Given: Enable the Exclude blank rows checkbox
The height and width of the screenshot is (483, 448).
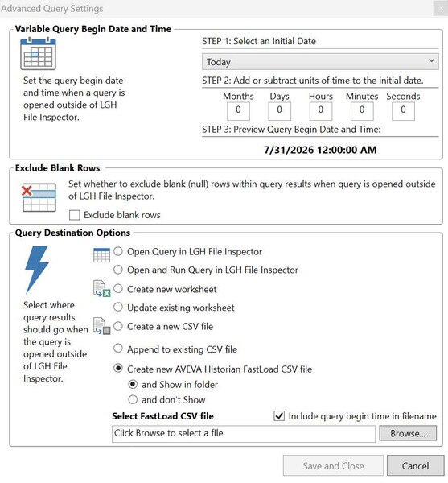Looking at the screenshot, I should (x=75, y=215).
